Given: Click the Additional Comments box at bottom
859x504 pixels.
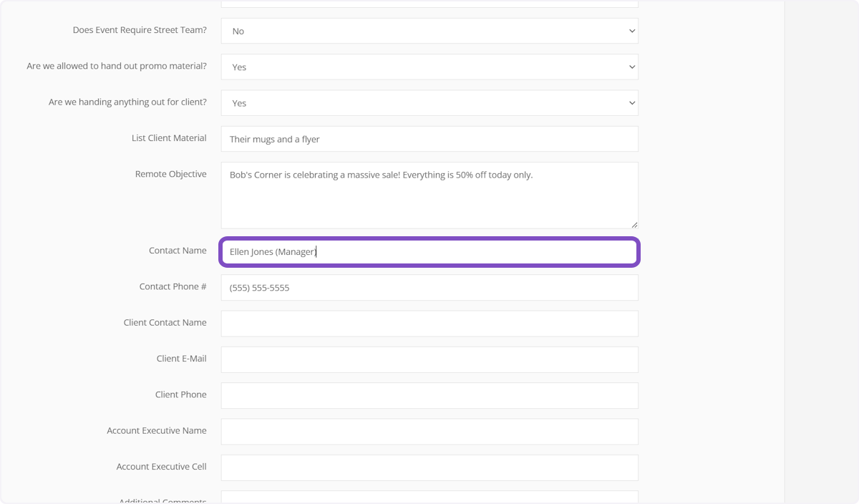Looking at the screenshot, I should (429, 497).
